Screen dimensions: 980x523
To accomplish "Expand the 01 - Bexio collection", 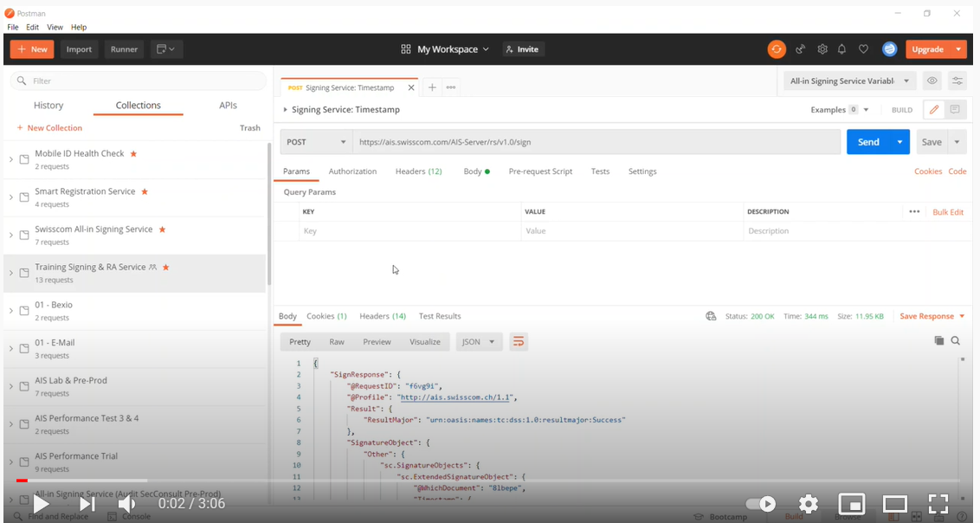I will (x=11, y=311).
